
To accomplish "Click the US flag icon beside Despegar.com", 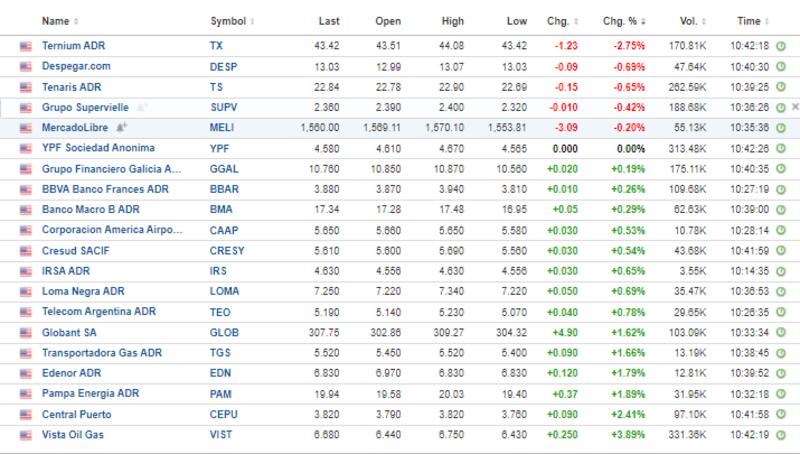I will point(25,66).
